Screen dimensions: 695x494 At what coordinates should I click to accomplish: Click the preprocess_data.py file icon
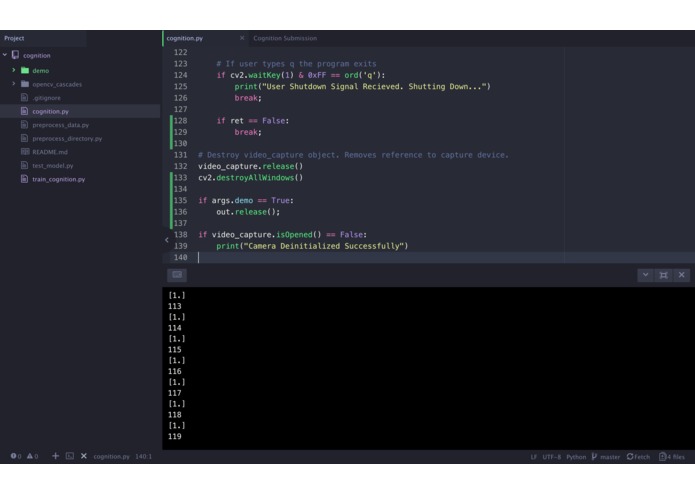(x=24, y=124)
